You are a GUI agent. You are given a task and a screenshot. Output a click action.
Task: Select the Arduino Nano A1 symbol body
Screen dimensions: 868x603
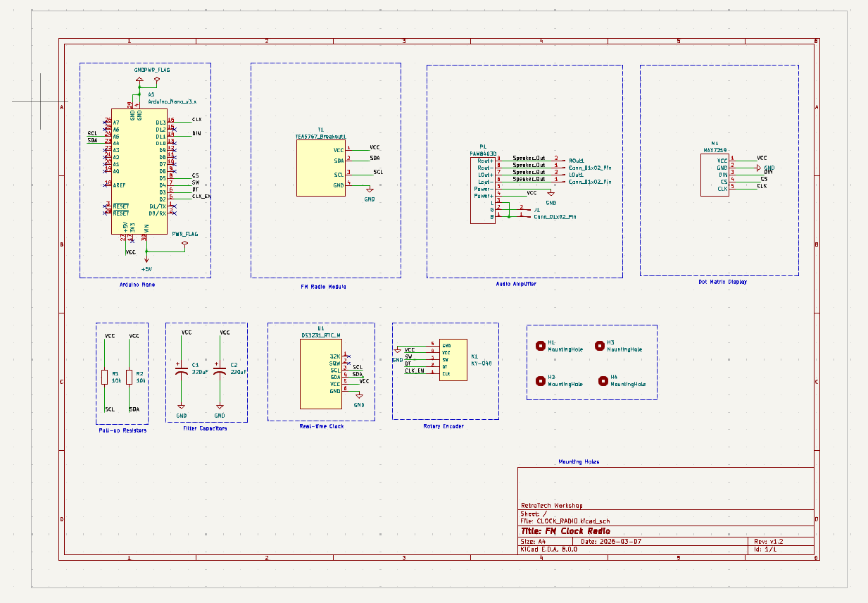coord(139,171)
